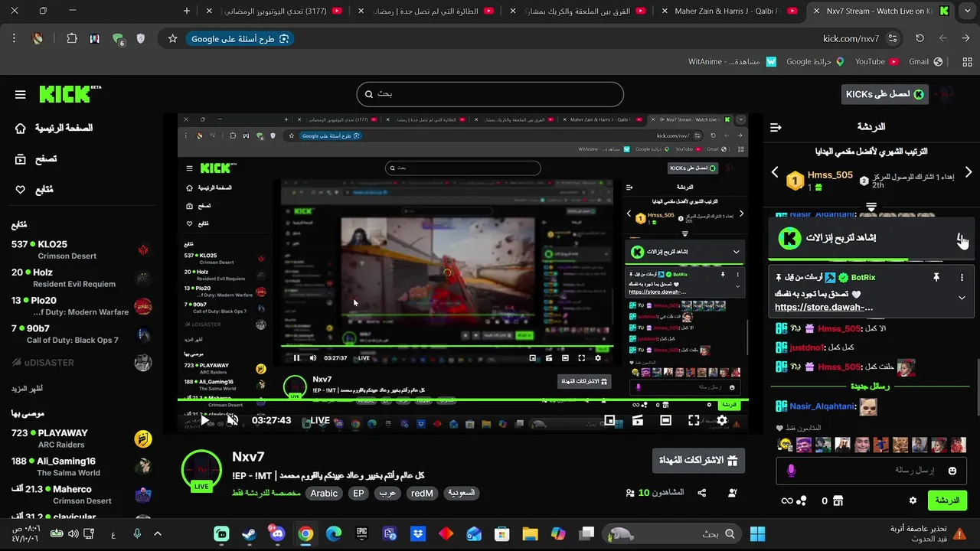Image resolution: width=980 pixels, height=551 pixels.
Task: Follow the channel with person-plus icon
Action: [733, 494]
